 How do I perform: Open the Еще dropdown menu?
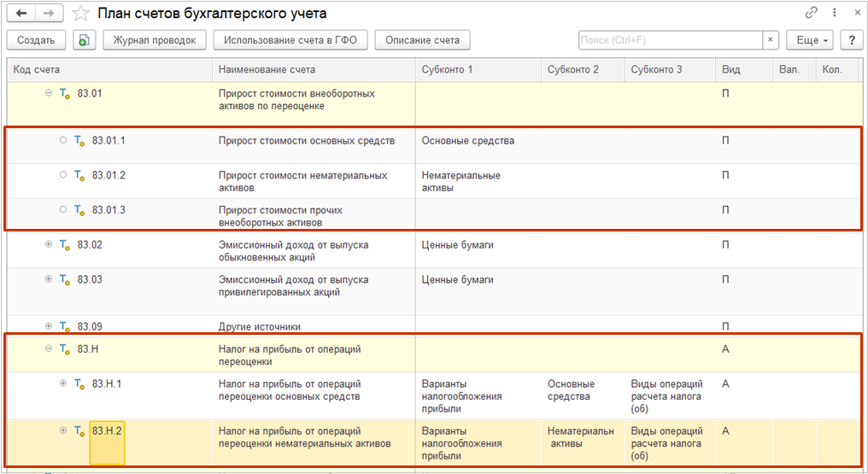[x=812, y=40]
